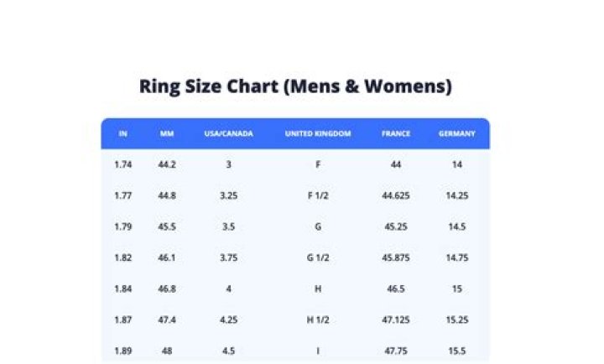The image size is (604, 364).
Task: Click the GERMANY column header
Action: [457, 133]
